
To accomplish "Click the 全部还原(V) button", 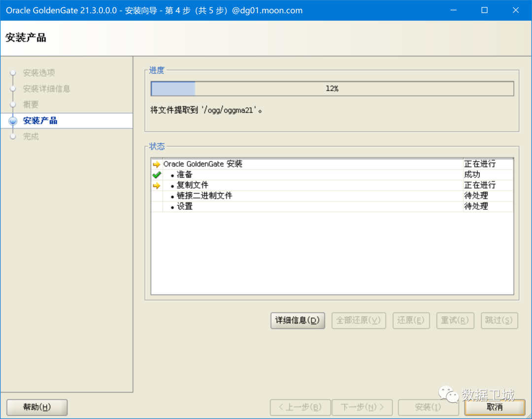I will 359,321.
